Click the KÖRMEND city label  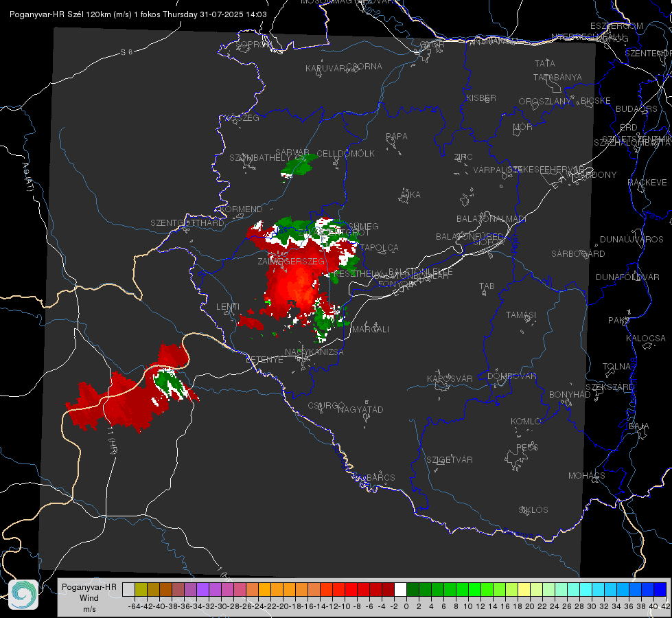(x=241, y=209)
